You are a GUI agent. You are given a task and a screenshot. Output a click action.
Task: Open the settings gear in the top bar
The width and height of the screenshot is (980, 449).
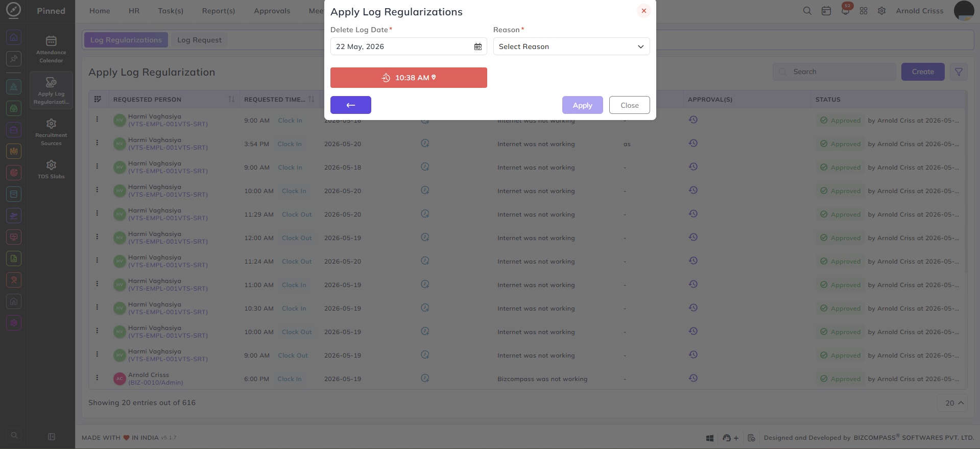tap(882, 11)
